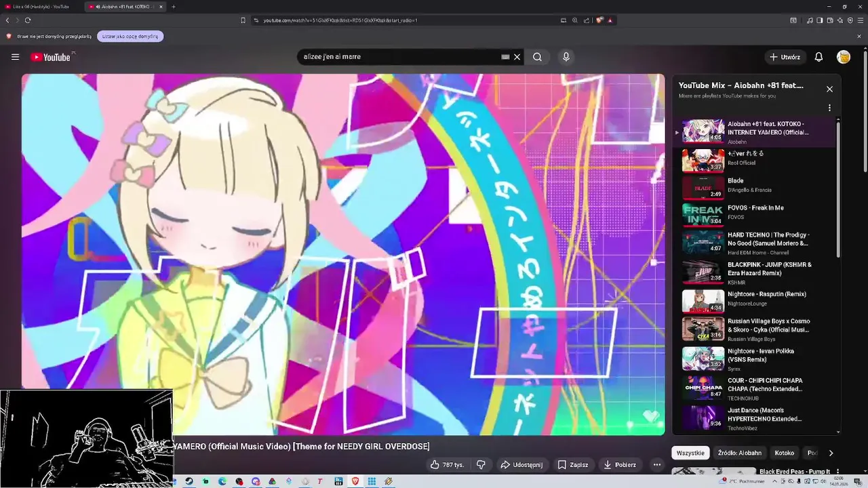This screenshot has height=488, width=868.
Task: Mute the tab via its speaker icon
Action: pyautogui.click(x=98, y=7)
